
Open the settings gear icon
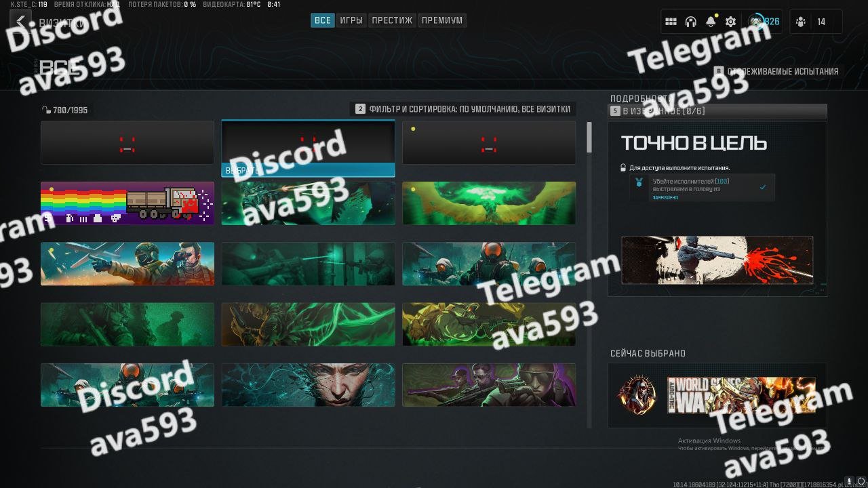point(730,22)
